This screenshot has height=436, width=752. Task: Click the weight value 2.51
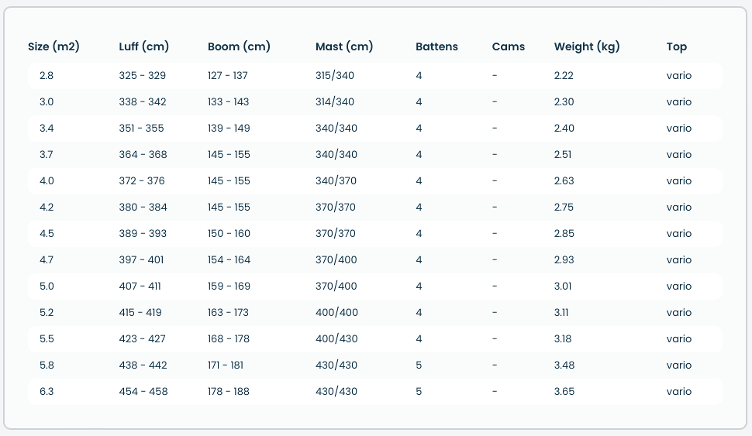pyautogui.click(x=563, y=155)
